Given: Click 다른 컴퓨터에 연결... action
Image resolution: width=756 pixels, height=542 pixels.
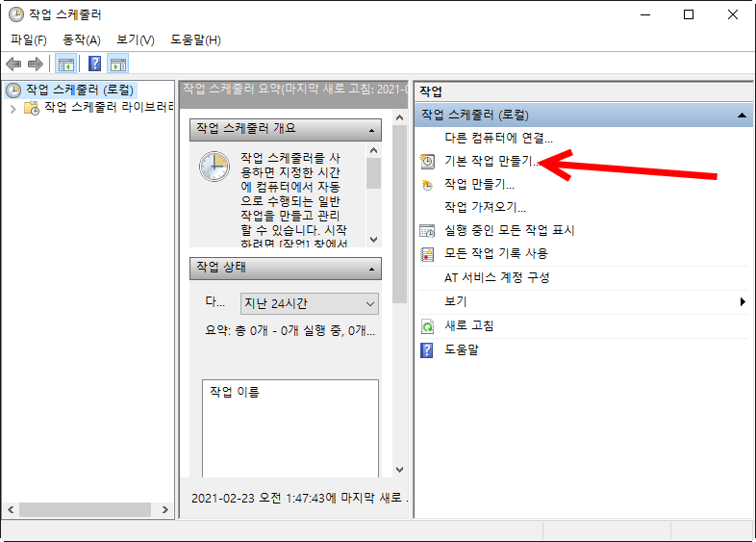Looking at the screenshot, I should [498, 138].
